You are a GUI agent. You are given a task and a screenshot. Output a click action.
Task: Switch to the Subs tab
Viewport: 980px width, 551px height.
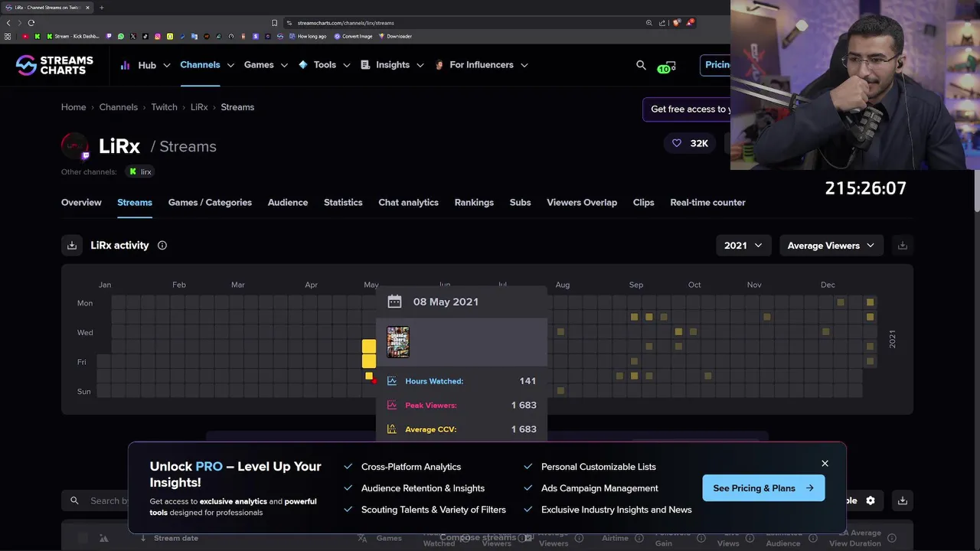[520, 203]
